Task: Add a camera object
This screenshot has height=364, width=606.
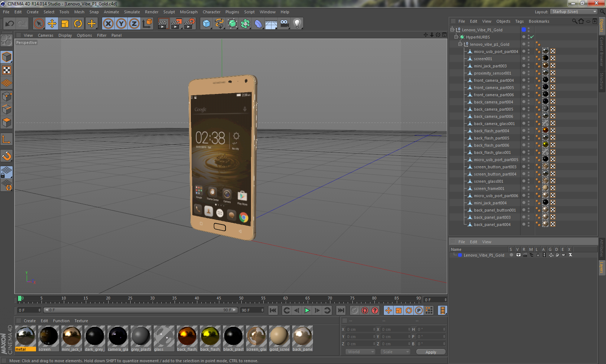Action: point(285,24)
